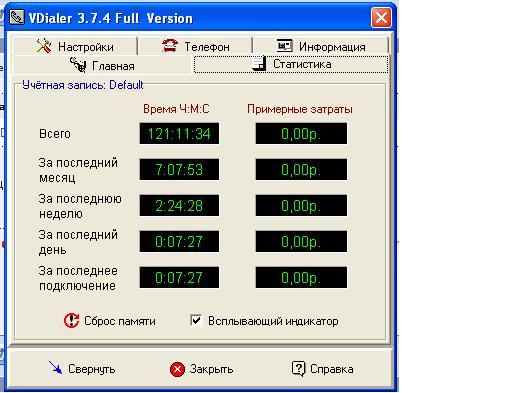Click the За последнее подключение time value
Viewport: 512px width, 393px height.
pyautogui.click(x=179, y=277)
